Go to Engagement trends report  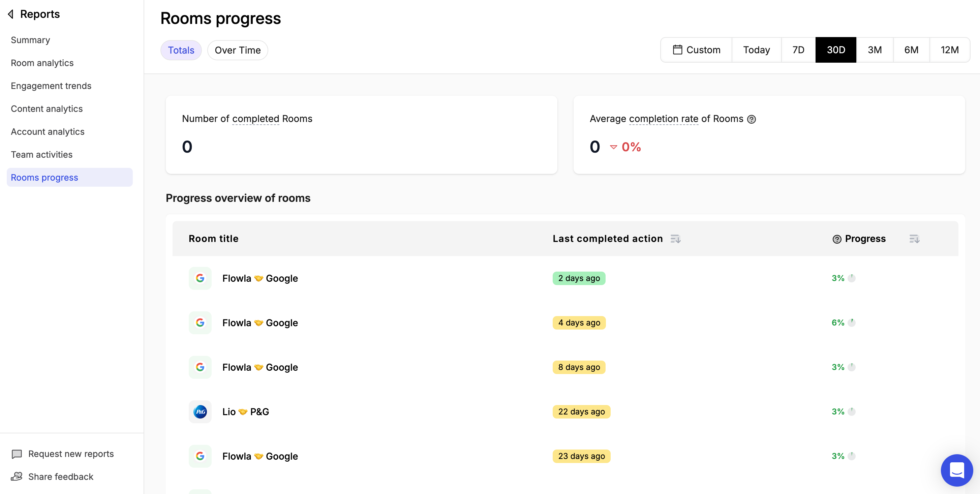51,86
